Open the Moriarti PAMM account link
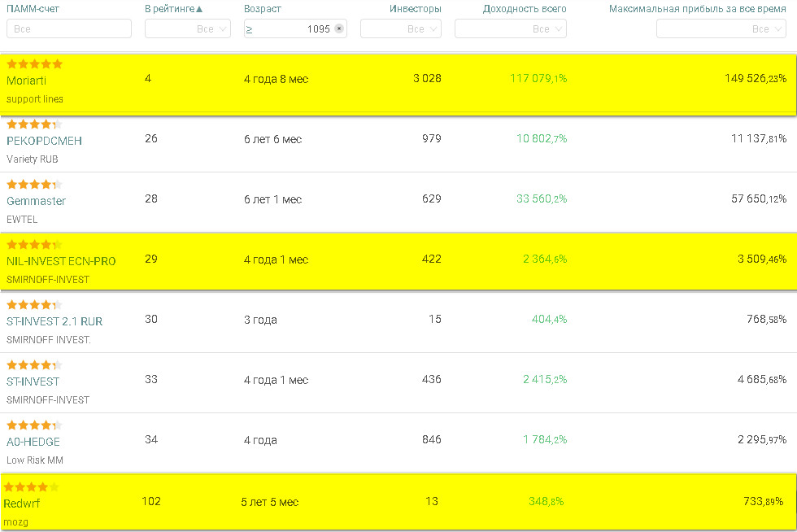Viewport: 797px width, 532px height. (26, 81)
